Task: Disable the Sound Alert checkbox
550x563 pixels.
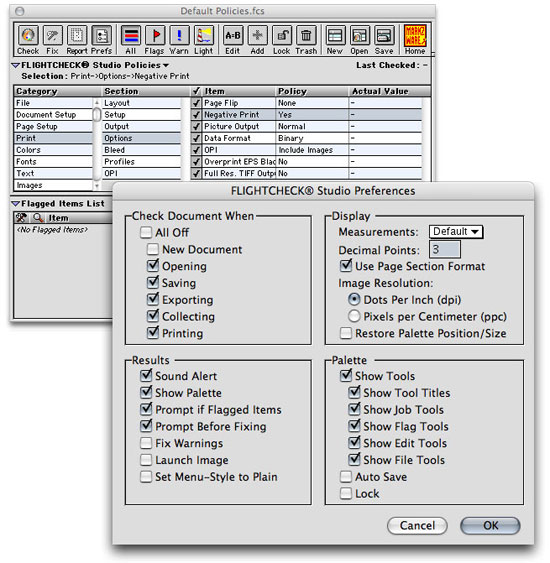Action: pos(146,376)
